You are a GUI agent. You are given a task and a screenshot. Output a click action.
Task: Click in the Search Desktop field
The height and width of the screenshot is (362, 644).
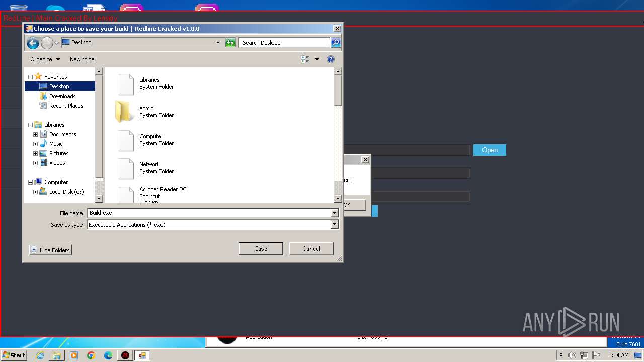pyautogui.click(x=284, y=43)
